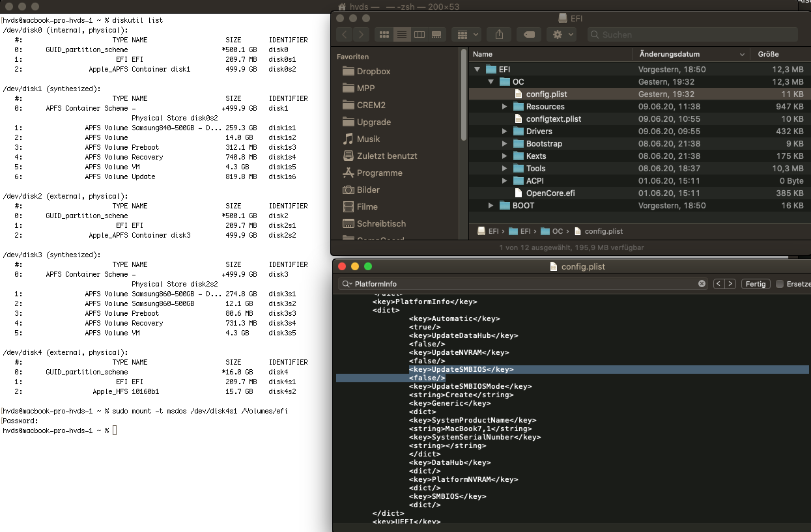Go to next search match
The height and width of the screenshot is (532, 811).
click(730, 284)
